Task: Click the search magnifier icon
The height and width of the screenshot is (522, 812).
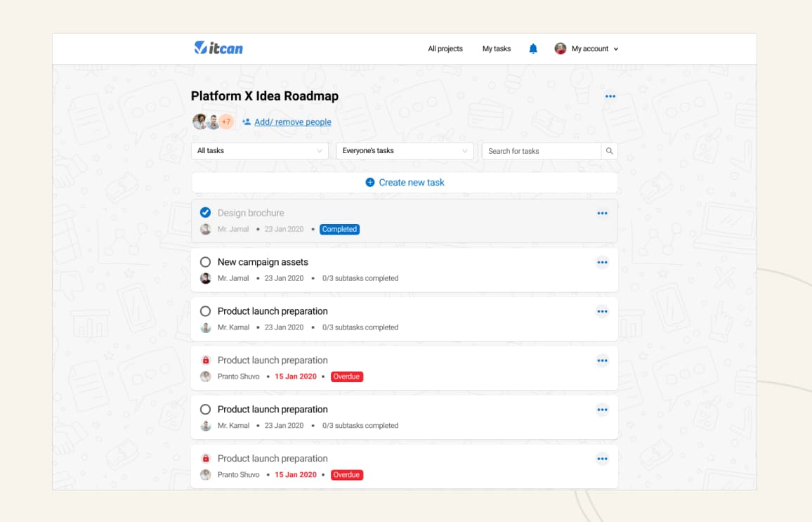Action: pos(609,150)
